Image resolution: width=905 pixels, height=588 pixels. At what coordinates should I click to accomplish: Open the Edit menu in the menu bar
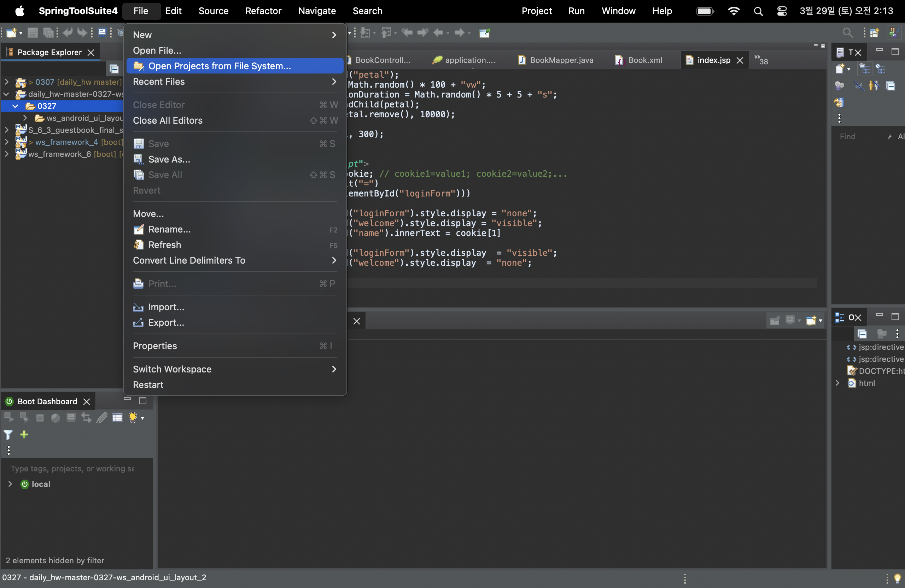tap(173, 11)
